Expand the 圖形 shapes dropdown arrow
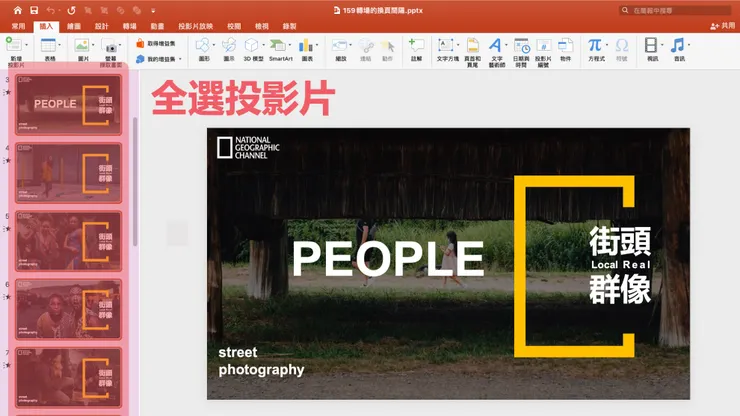The width and height of the screenshot is (740, 416). point(214,45)
